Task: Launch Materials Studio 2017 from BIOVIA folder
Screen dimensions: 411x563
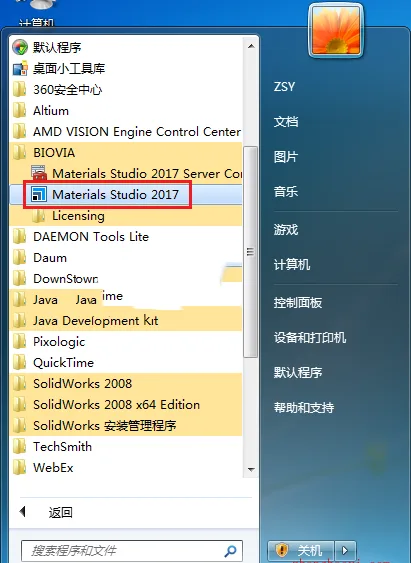Action: [x=126, y=195]
